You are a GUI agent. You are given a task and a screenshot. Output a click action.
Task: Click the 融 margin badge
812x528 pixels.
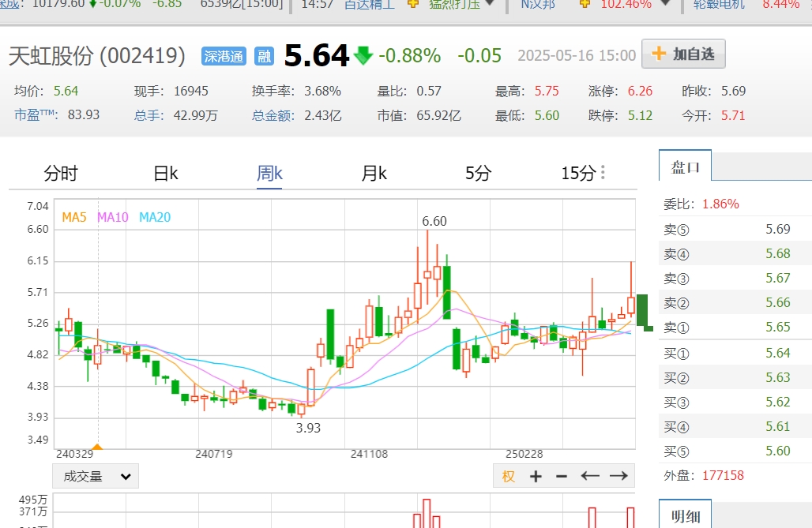point(264,56)
